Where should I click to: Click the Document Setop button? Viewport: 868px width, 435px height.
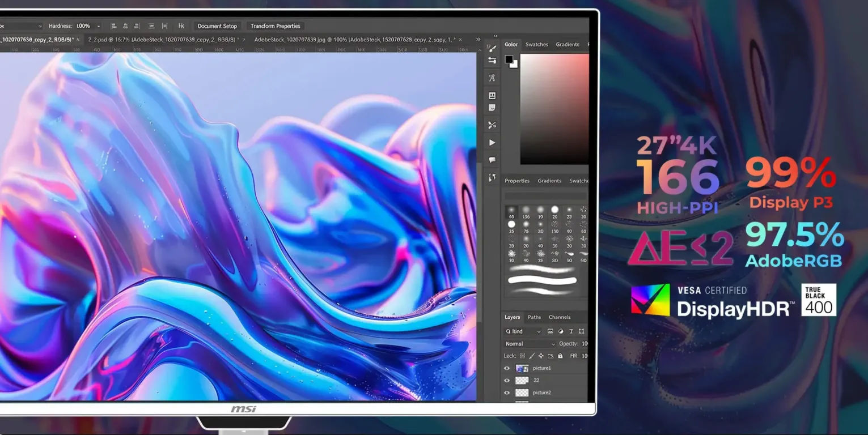(x=217, y=26)
